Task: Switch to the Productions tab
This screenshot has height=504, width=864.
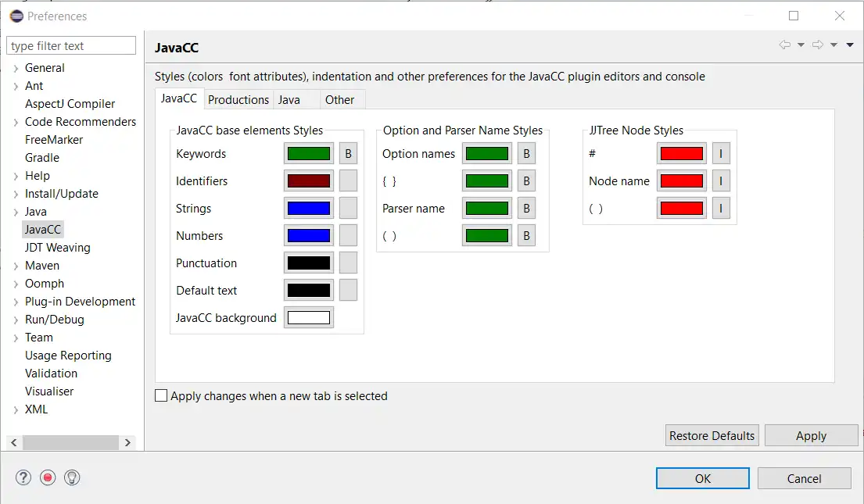Action: tap(238, 100)
